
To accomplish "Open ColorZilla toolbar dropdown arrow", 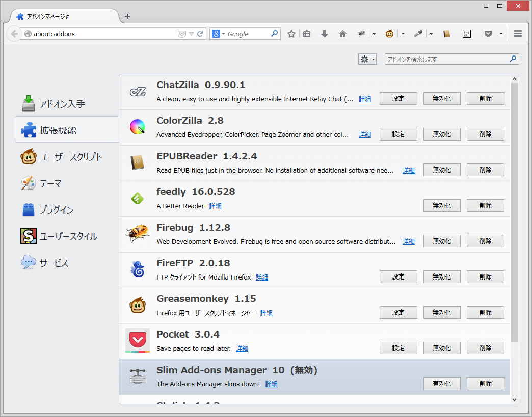I will pos(431,34).
